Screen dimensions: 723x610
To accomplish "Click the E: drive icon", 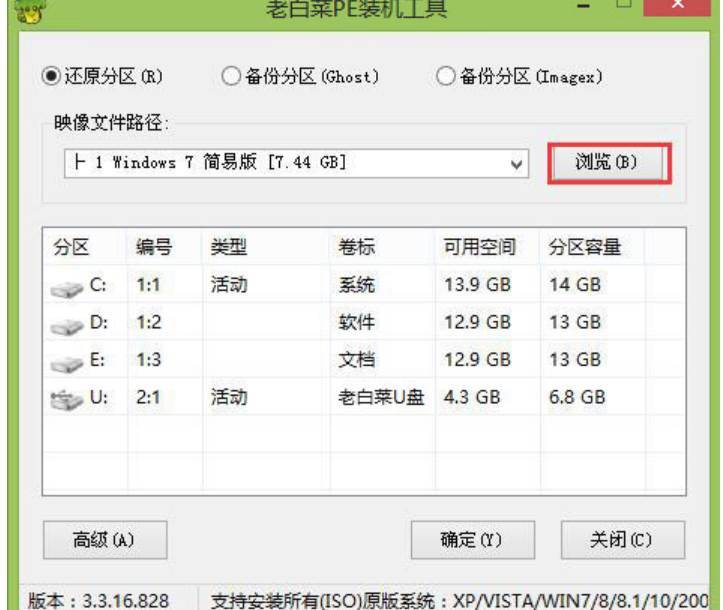I will (66, 361).
